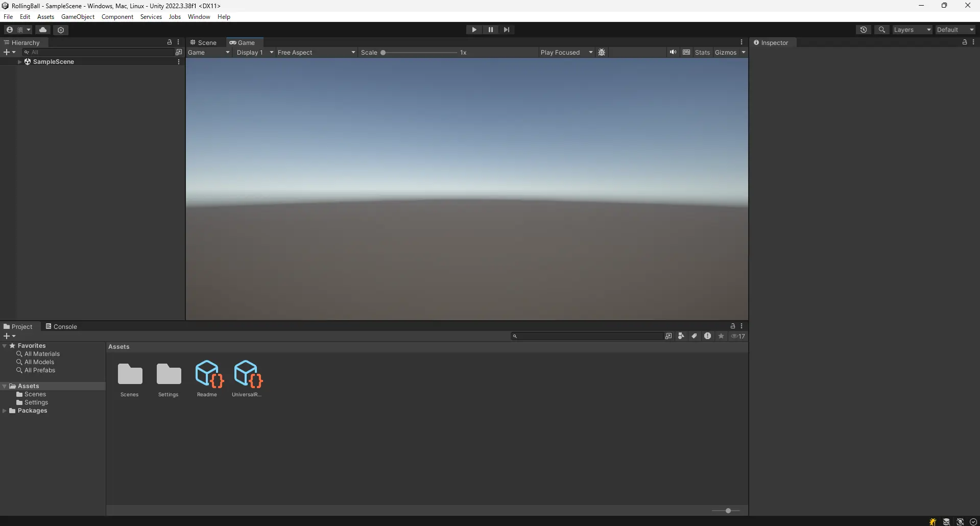
Task: Click the padlock to lock the Inspector
Action: [964, 42]
